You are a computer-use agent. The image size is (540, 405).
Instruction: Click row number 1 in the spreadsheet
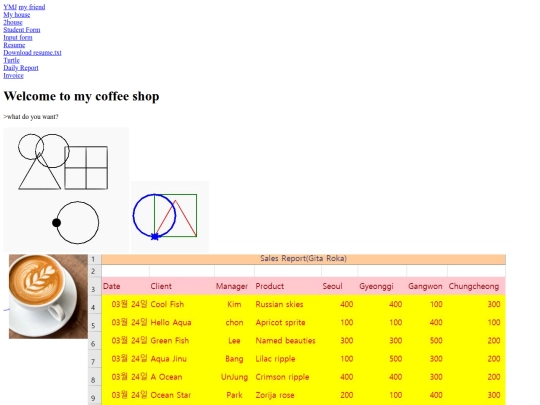click(x=94, y=259)
